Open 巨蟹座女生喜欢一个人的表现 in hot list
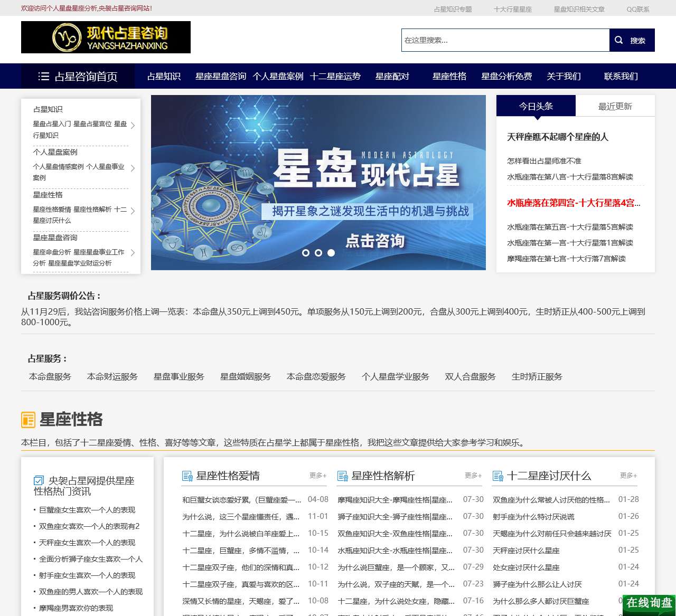676x616 pixels. [87, 510]
